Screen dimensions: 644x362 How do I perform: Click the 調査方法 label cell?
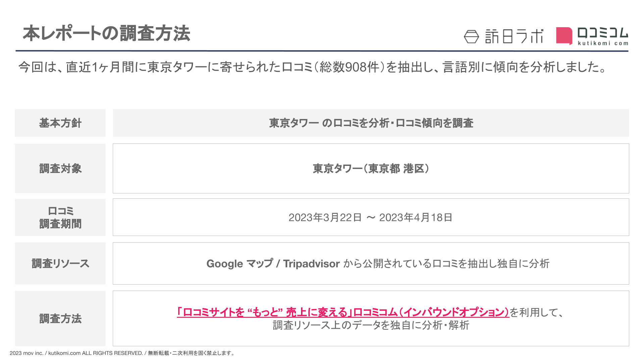60,318
